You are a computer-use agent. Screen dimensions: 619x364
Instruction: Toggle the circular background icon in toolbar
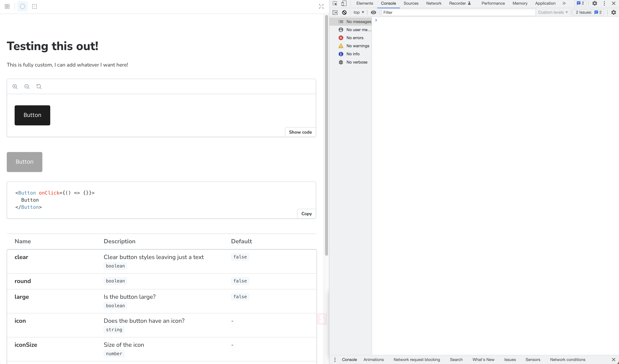22,6
